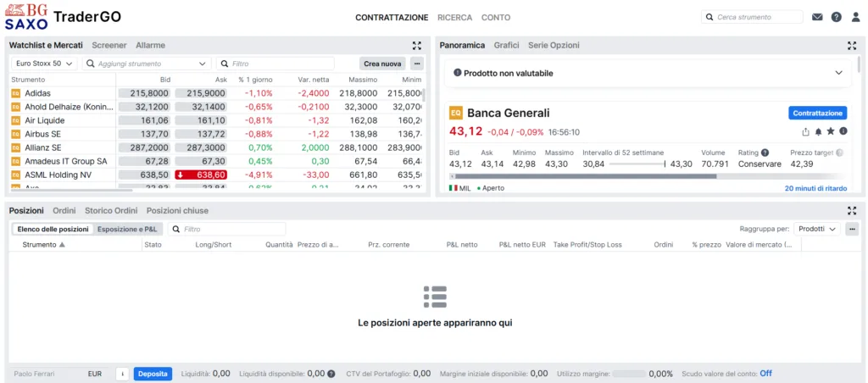868x383 pixels.
Task: Maximize the Panoramica panel
Action: (852, 46)
